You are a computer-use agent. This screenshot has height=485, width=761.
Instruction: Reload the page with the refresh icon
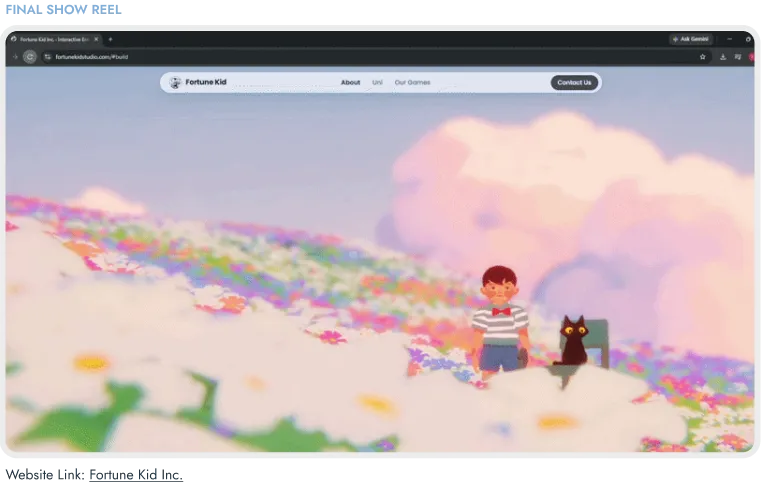[30, 57]
